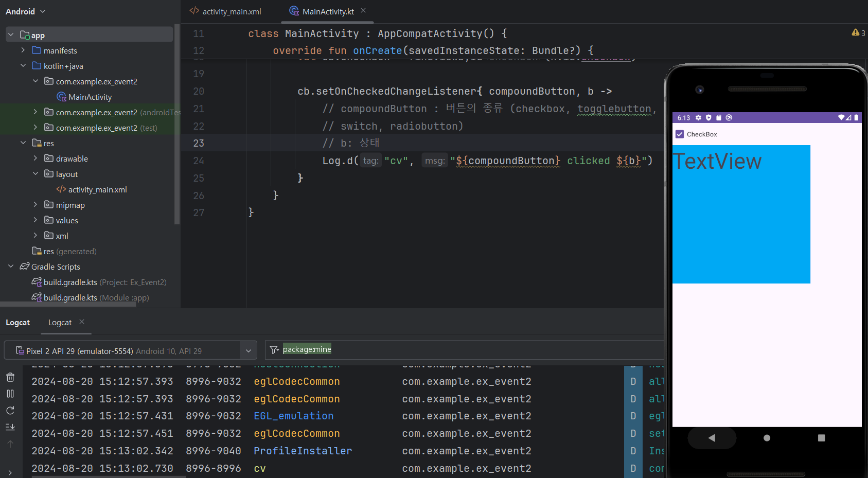Select the first Logcat tool window tab
The width and height of the screenshot is (868, 478).
tap(18, 323)
